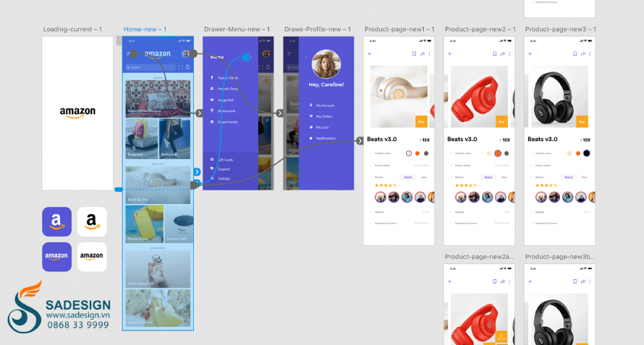Click blue arrow connector handle beside Beats tile

197,171
